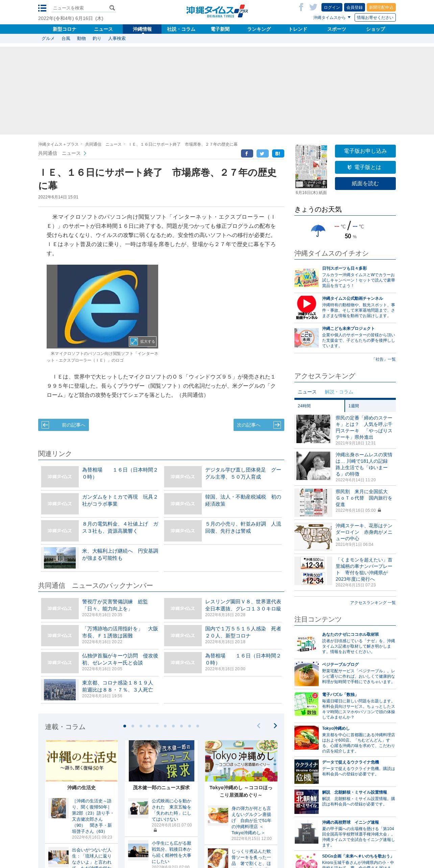
Task: Share article via blue Facebook button
Action: coord(247,153)
